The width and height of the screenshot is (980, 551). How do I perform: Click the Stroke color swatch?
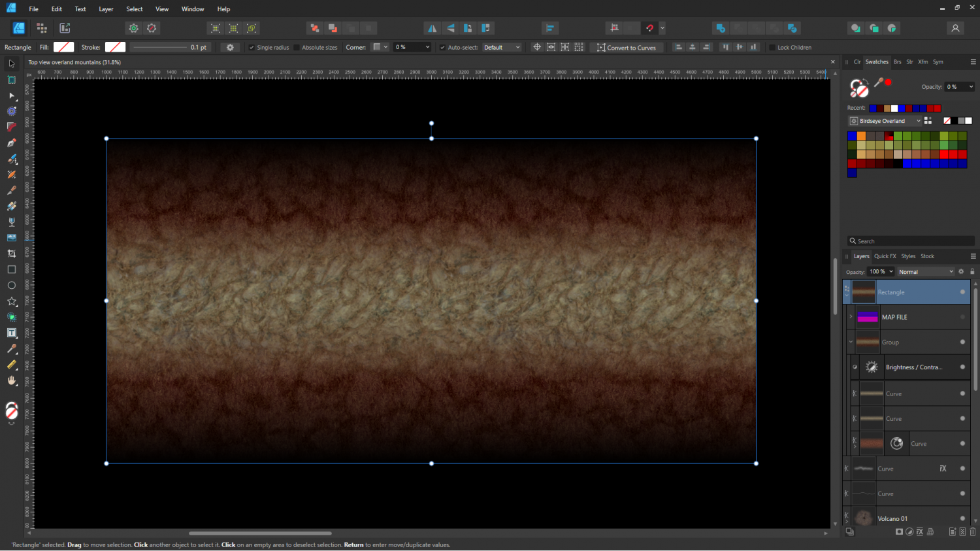click(x=115, y=47)
